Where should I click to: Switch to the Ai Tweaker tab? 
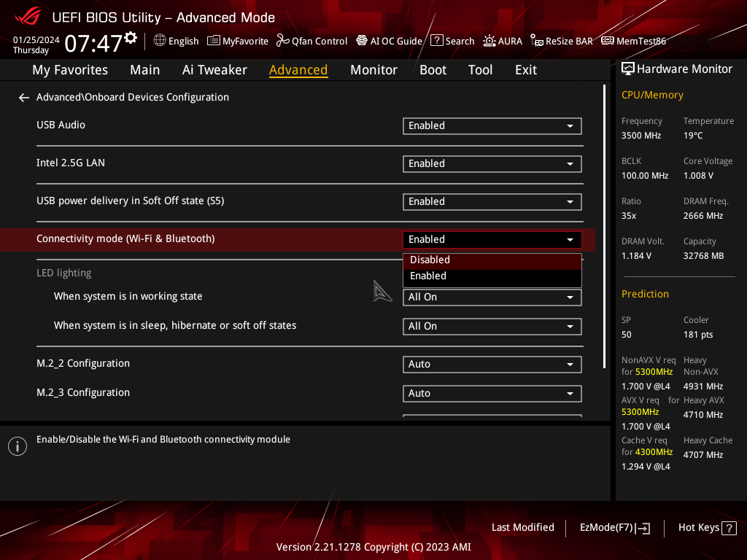pos(214,70)
